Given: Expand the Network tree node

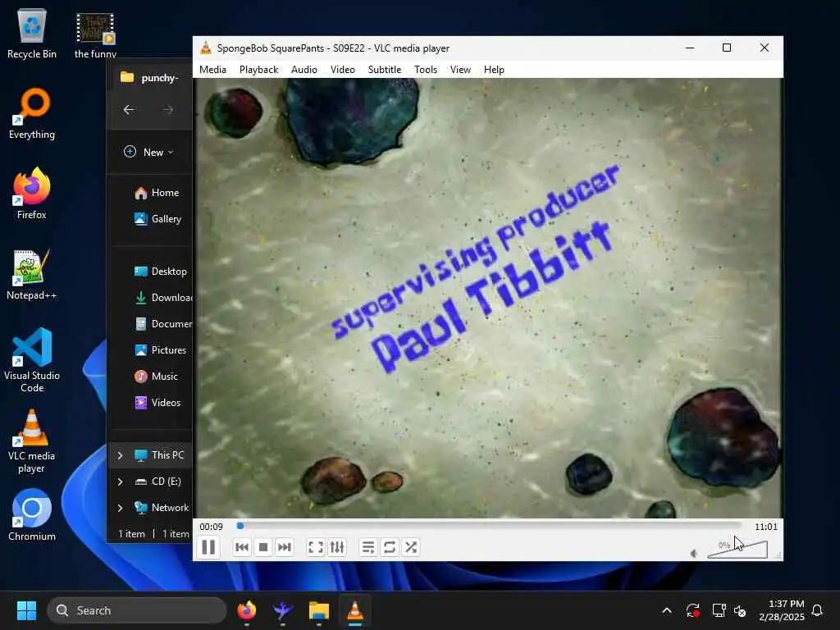Looking at the screenshot, I should tap(120, 508).
